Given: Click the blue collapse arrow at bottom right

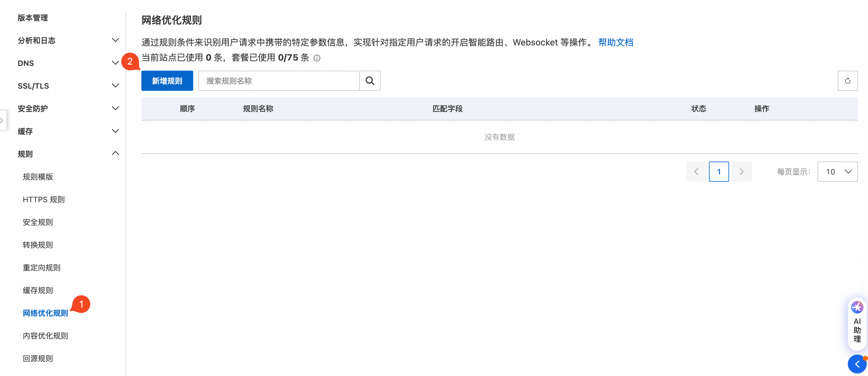Looking at the screenshot, I should [x=857, y=364].
